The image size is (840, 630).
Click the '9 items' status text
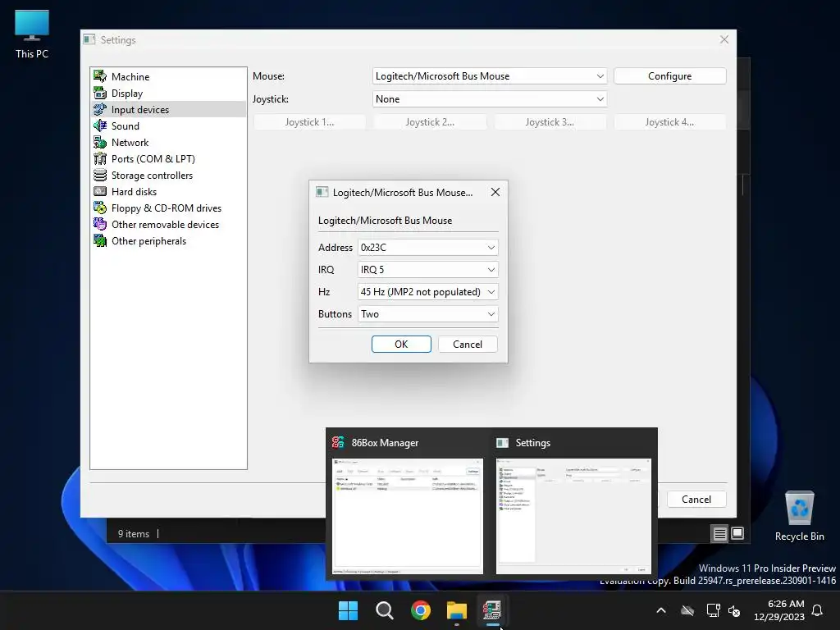pos(134,533)
